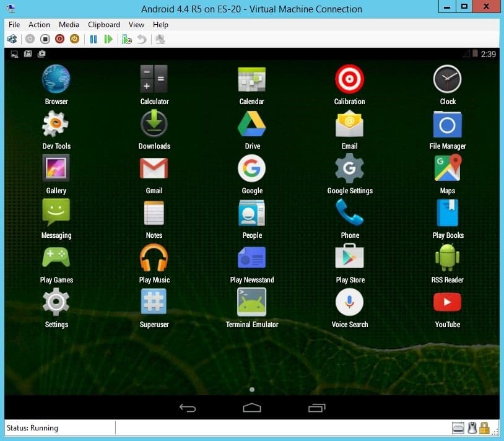The width and height of the screenshot is (504, 441).
Task: Click the app drawer page indicator dot
Action: coord(252,389)
